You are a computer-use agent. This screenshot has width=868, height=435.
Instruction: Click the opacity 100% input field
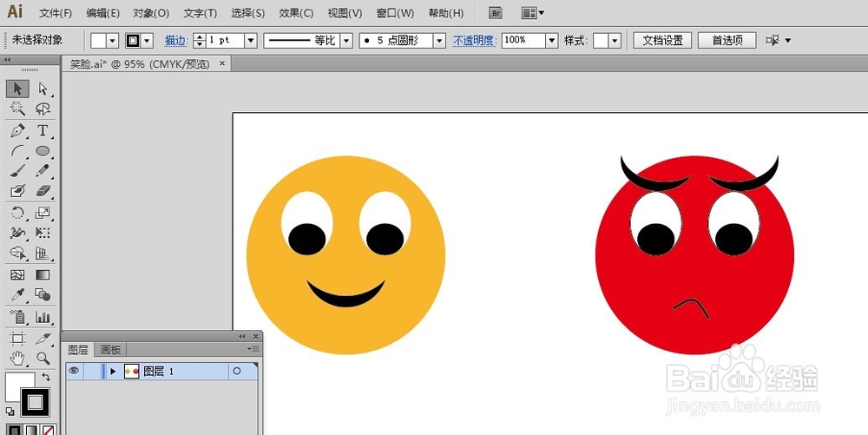click(x=523, y=41)
